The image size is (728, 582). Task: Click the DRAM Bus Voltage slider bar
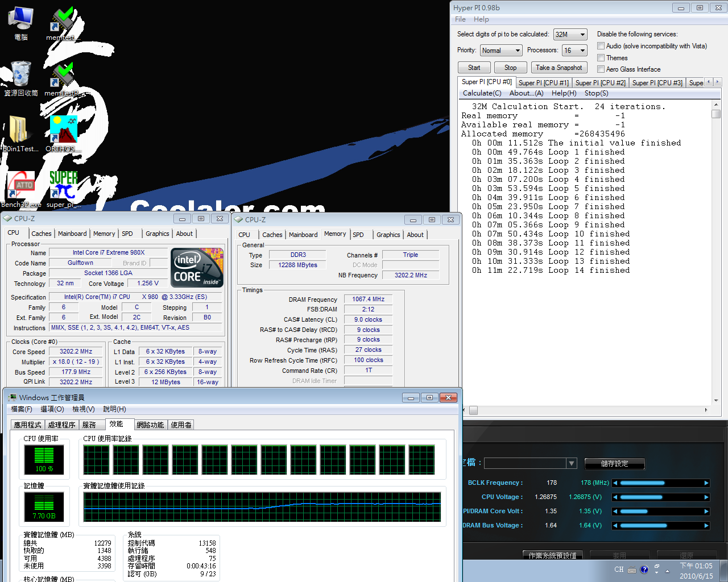(x=660, y=526)
